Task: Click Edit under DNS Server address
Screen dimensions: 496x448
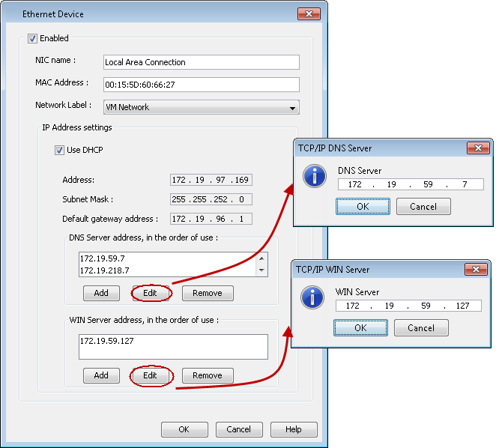Action: tap(150, 293)
